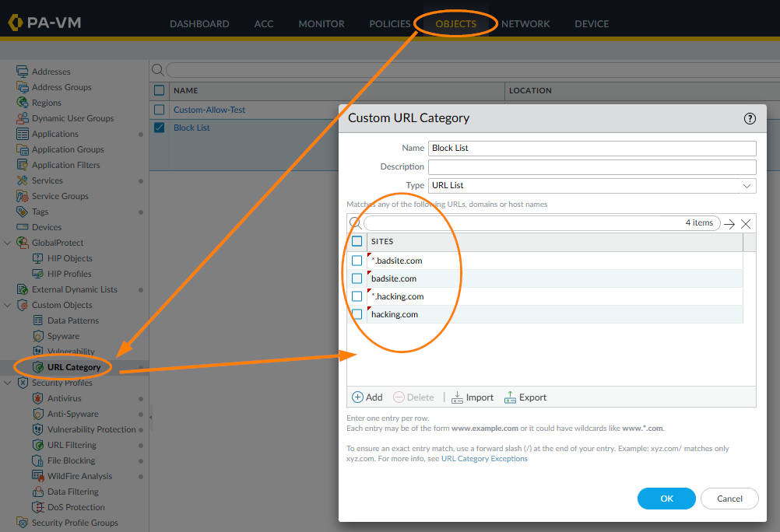Click the Vulnerability Protection icon

pyautogui.click(x=38, y=429)
